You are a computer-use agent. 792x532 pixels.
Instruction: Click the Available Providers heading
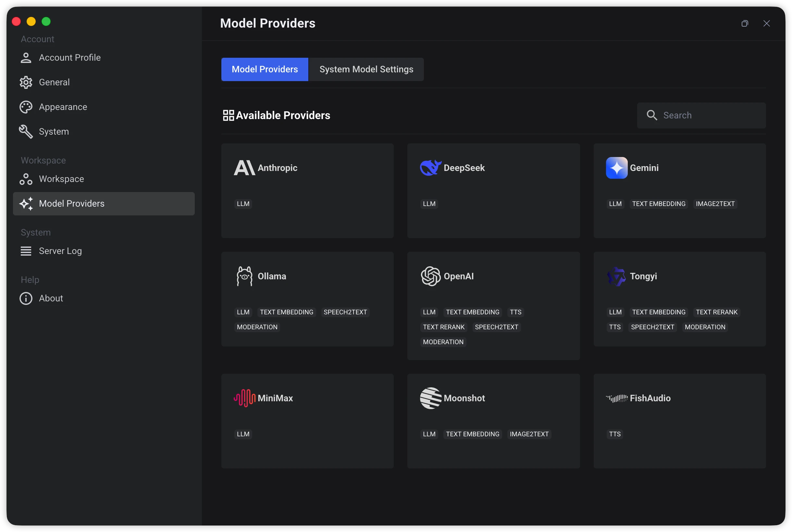point(283,115)
